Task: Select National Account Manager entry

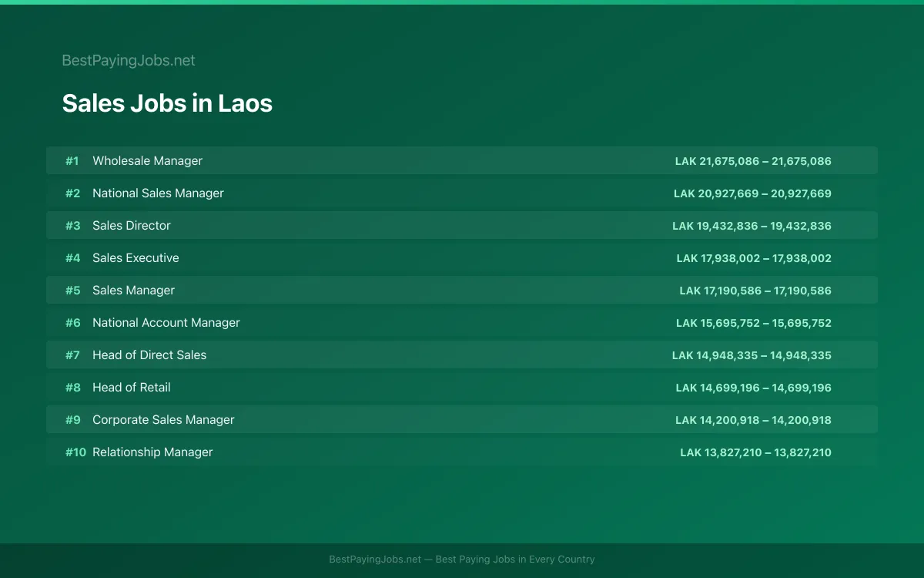Action: click(x=462, y=322)
